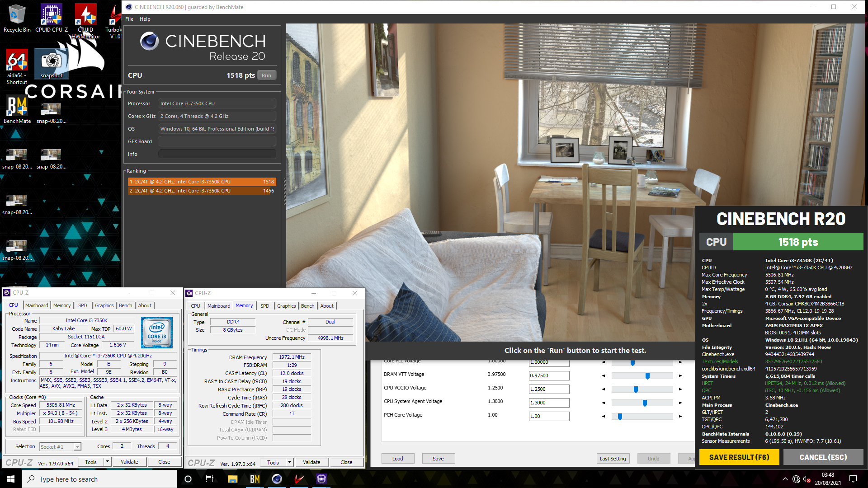Expand Tools dropdown arrow in CPU-Z CPU window

click(x=107, y=462)
